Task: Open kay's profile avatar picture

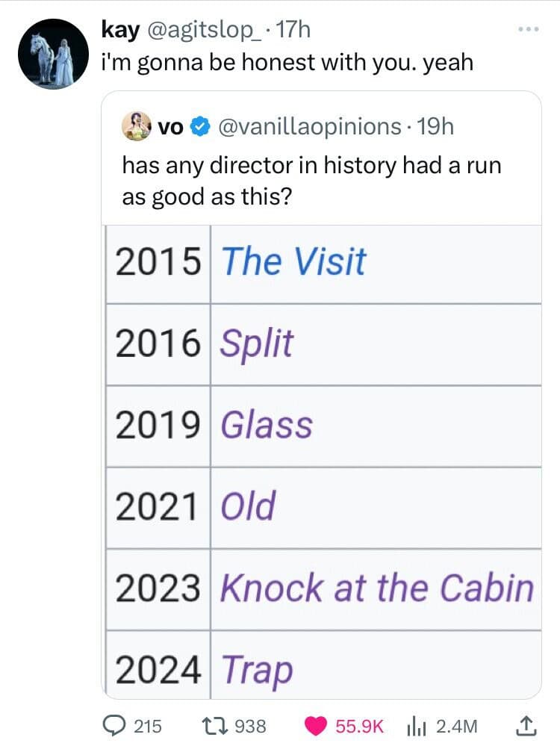Action: pos(53,55)
